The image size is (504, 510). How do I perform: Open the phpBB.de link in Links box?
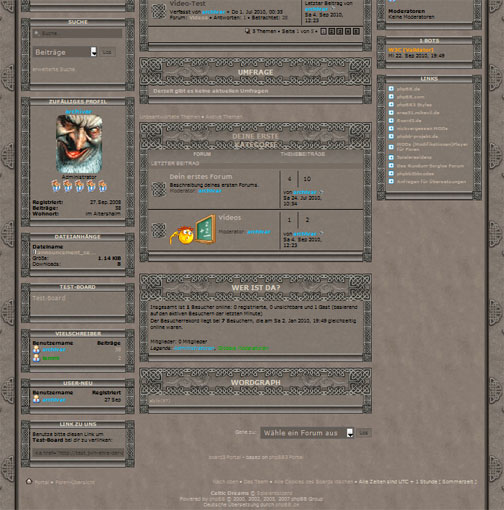pyautogui.click(x=408, y=89)
